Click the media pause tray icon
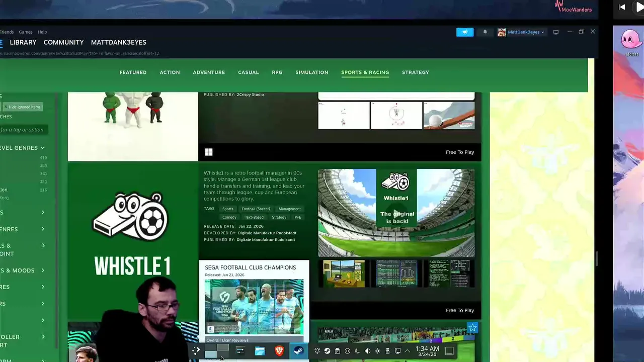This screenshot has width=644, height=362. coord(347,351)
